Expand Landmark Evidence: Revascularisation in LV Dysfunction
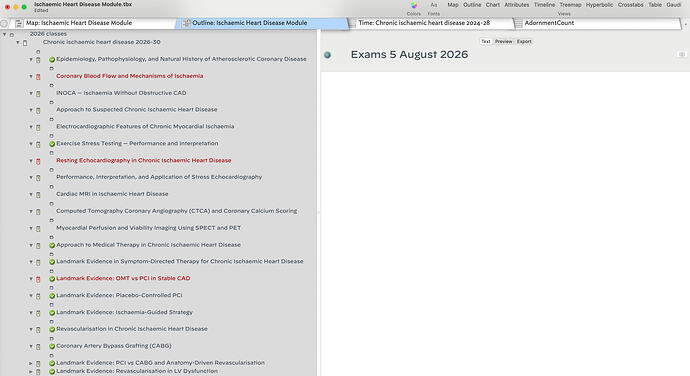This screenshot has width=690, height=376. tap(31, 372)
